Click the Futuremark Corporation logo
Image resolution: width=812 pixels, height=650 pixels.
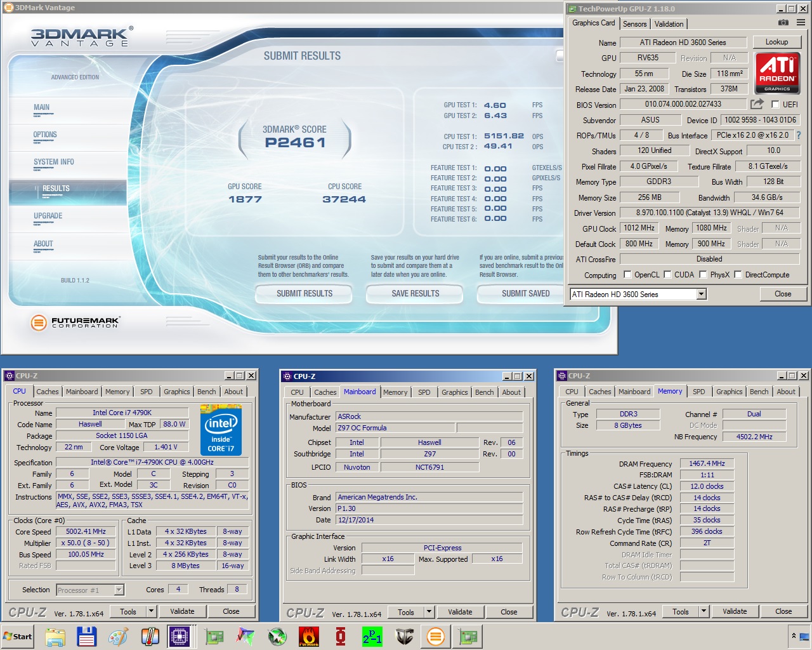point(75,322)
